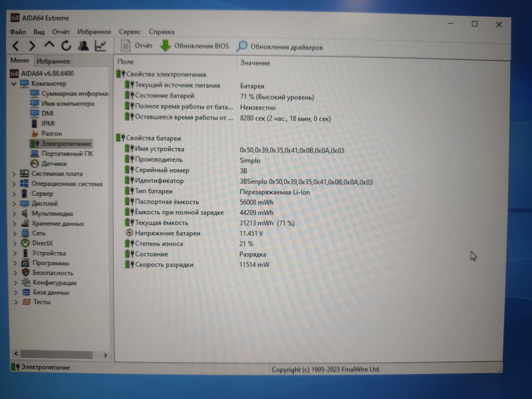Click the Операционная система Windows icon
The height and width of the screenshot is (399, 532).
24,184
